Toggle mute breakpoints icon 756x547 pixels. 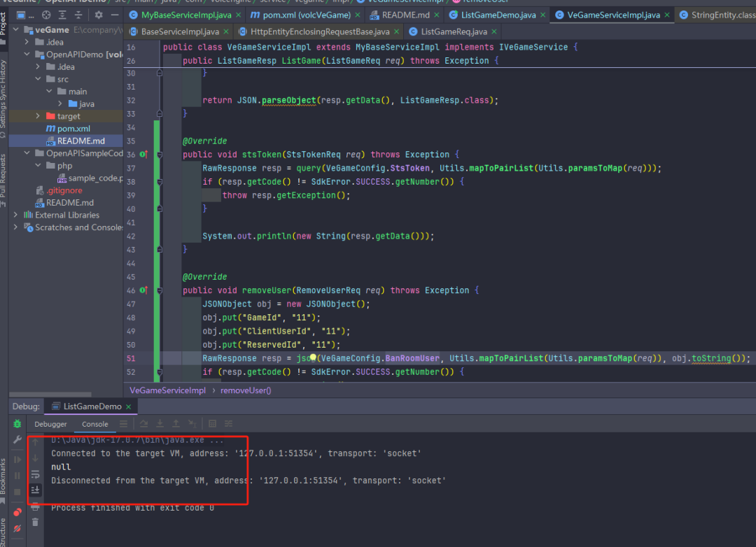click(x=17, y=528)
